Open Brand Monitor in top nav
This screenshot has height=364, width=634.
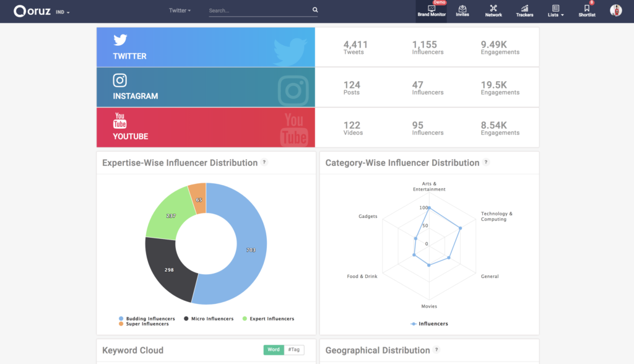pyautogui.click(x=432, y=11)
